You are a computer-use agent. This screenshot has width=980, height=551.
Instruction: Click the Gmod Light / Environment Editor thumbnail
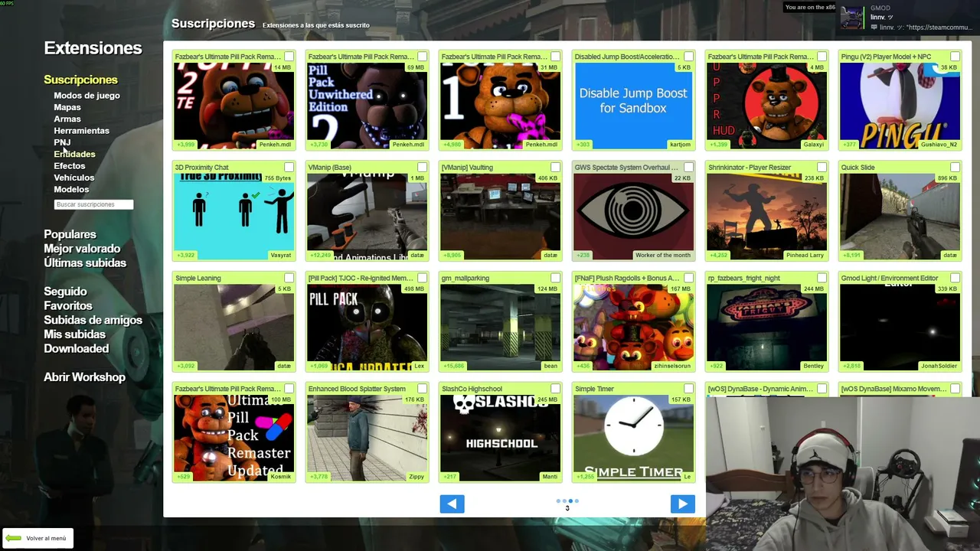click(x=900, y=328)
